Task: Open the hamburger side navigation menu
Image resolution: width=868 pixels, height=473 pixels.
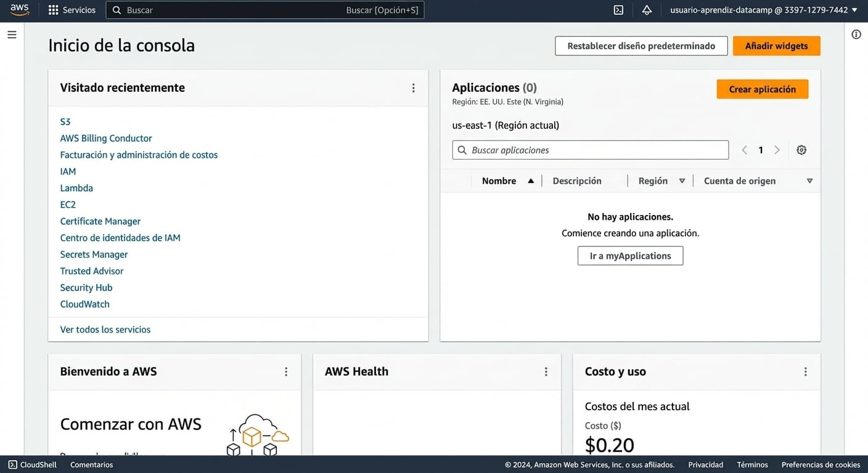Action: click(12, 34)
